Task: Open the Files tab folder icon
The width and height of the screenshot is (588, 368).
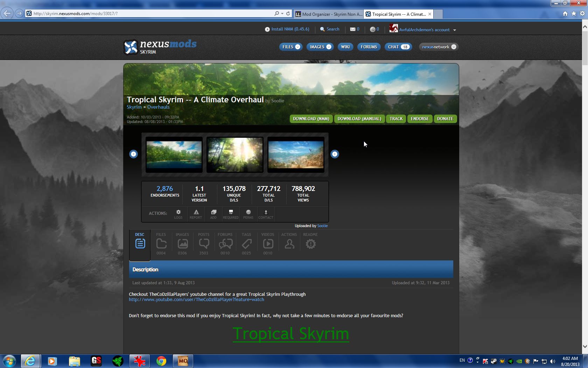Action: point(161,244)
